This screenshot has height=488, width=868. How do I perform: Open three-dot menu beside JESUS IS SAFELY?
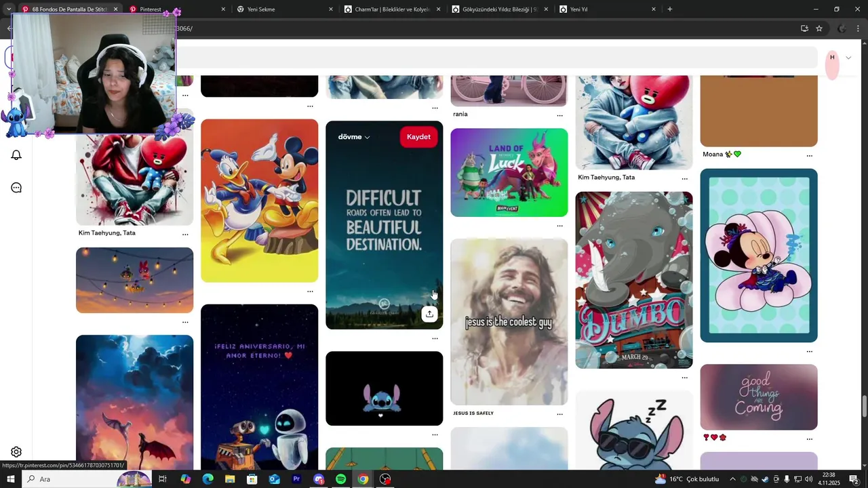[559, 414]
